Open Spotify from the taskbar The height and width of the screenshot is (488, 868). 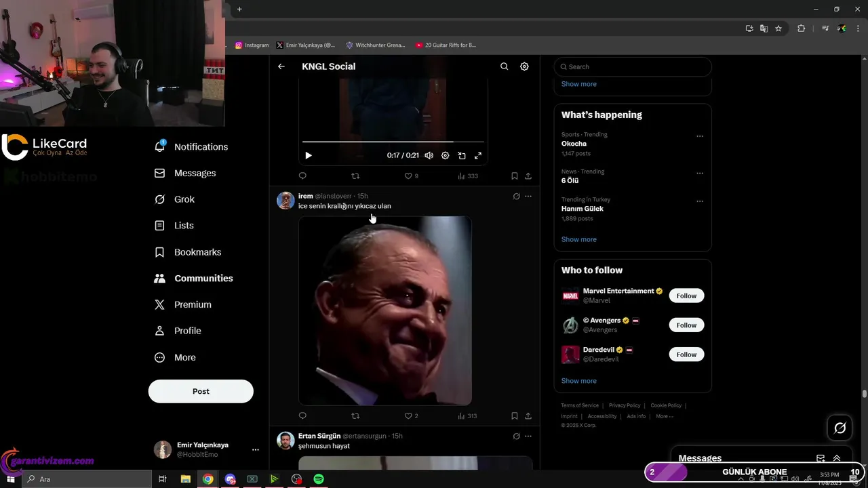319,479
